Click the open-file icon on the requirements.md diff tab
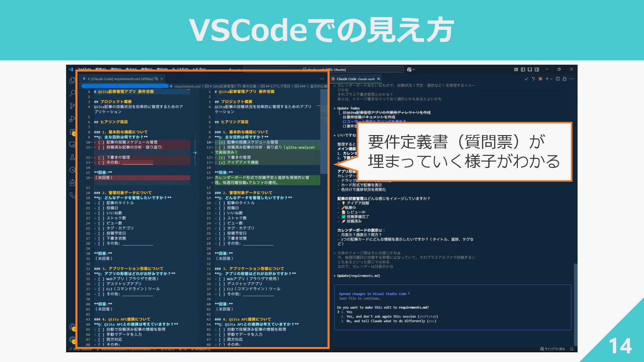This screenshot has height=362, width=644. 156,79
